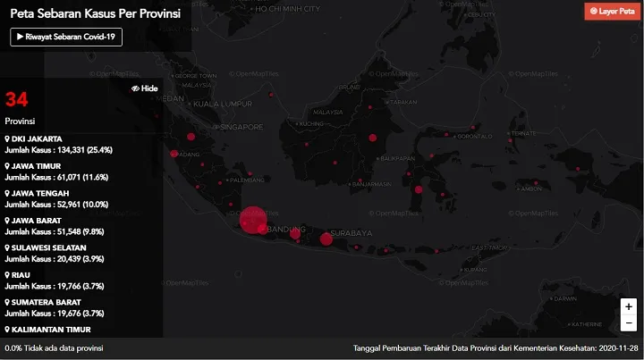Select SUMATERA BARAT province entry
Viewport: 644px width, 360px height.
(x=55, y=307)
